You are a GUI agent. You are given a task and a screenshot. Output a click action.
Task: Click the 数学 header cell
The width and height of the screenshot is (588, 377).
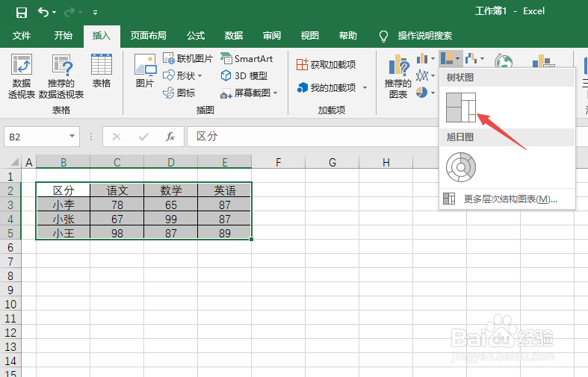171,190
